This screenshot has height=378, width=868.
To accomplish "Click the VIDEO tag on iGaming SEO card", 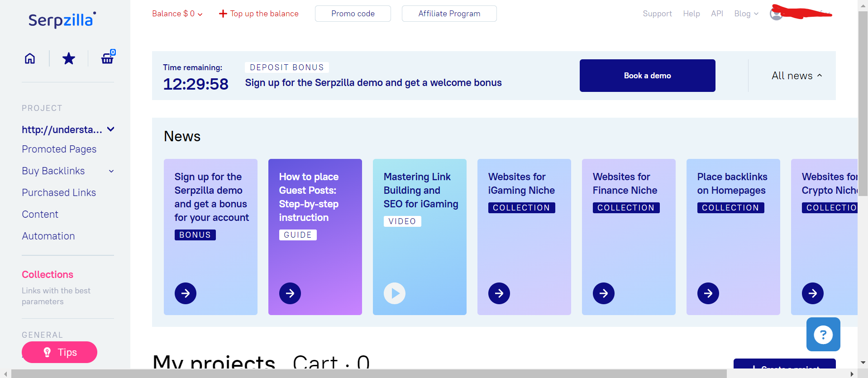I will coord(402,221).
